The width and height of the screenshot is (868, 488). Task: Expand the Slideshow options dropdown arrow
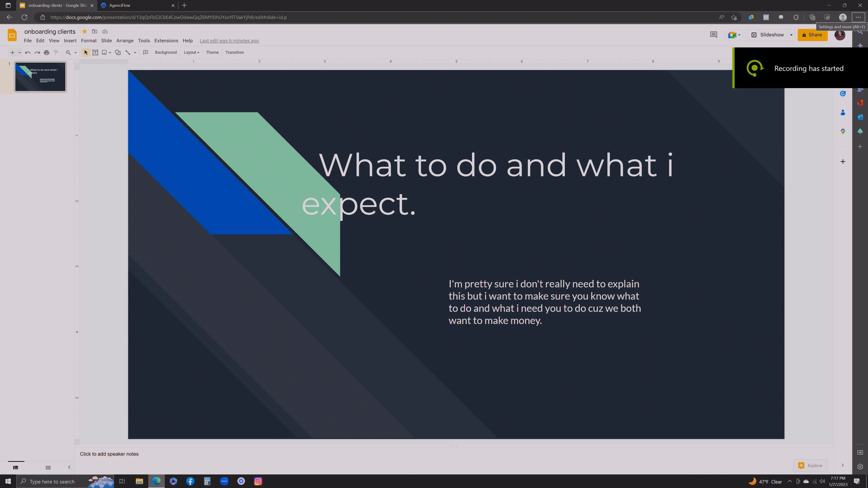pyautogui.click(x=791, y=35)
